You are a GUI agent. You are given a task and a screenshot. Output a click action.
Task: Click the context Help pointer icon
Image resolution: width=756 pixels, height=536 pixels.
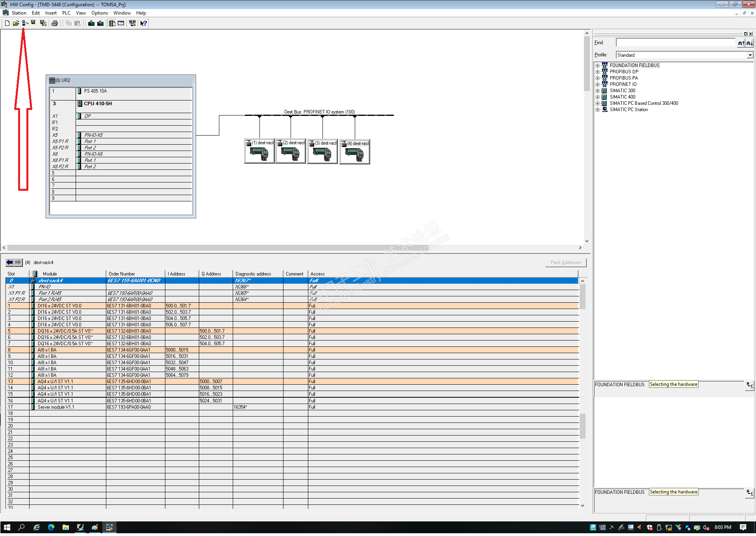pos(144,23)
